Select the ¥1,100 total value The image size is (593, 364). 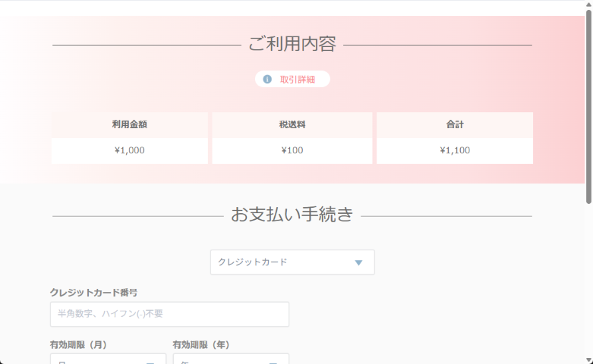coord(455,150)
